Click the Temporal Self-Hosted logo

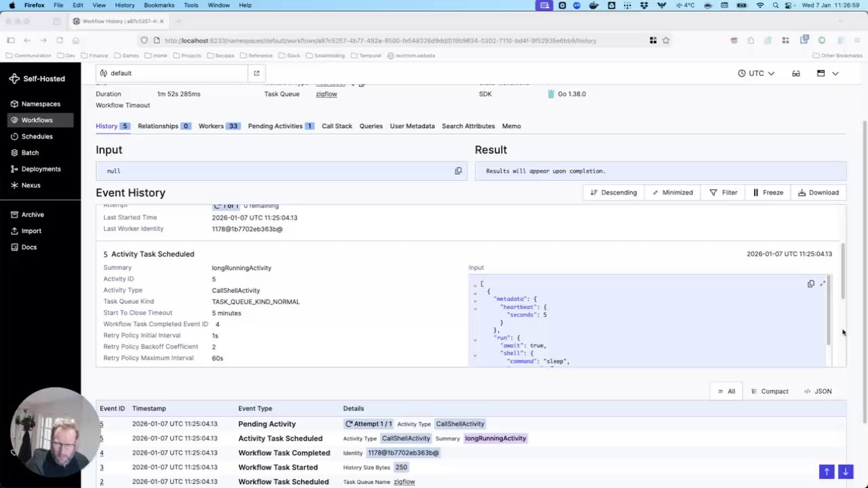(x=37, y=79)
